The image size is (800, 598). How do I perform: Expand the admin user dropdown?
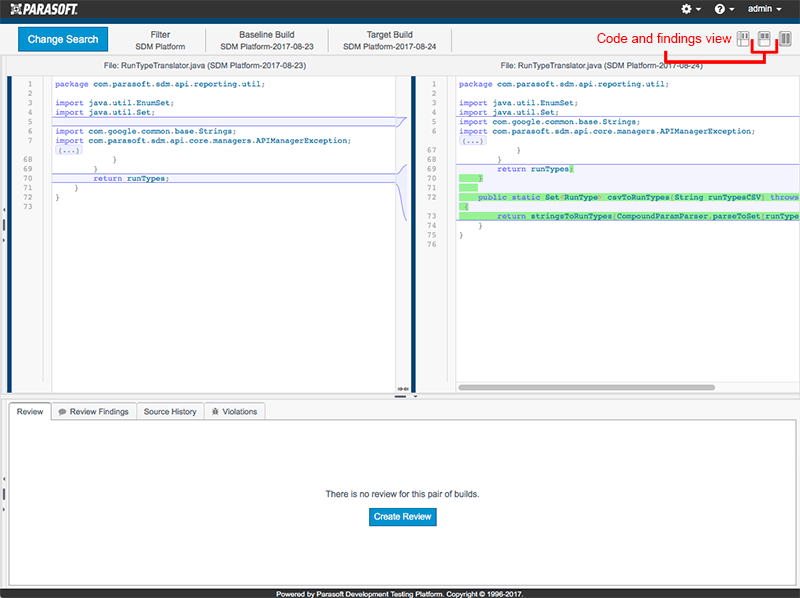[765, 9]
